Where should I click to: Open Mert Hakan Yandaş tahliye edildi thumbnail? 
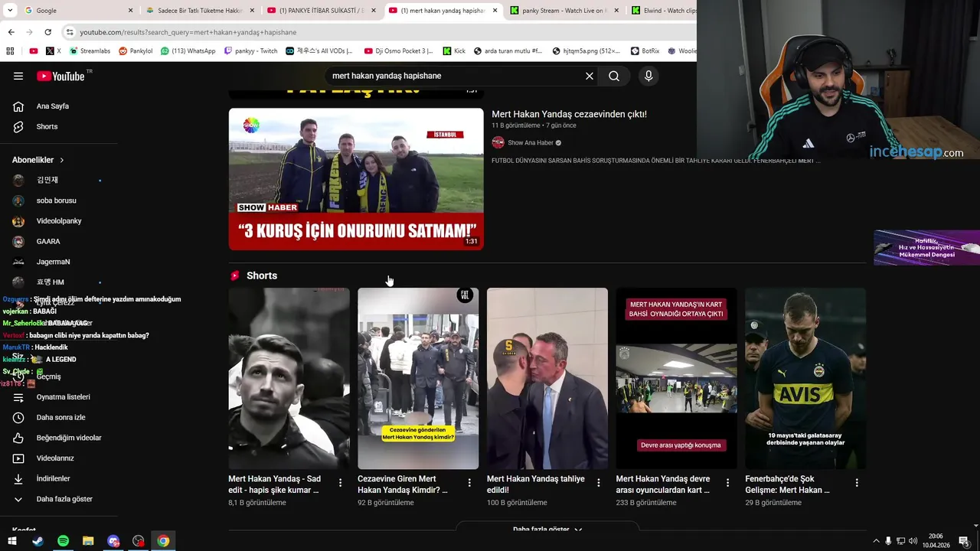pyautogui.click(x=547, y=378)
